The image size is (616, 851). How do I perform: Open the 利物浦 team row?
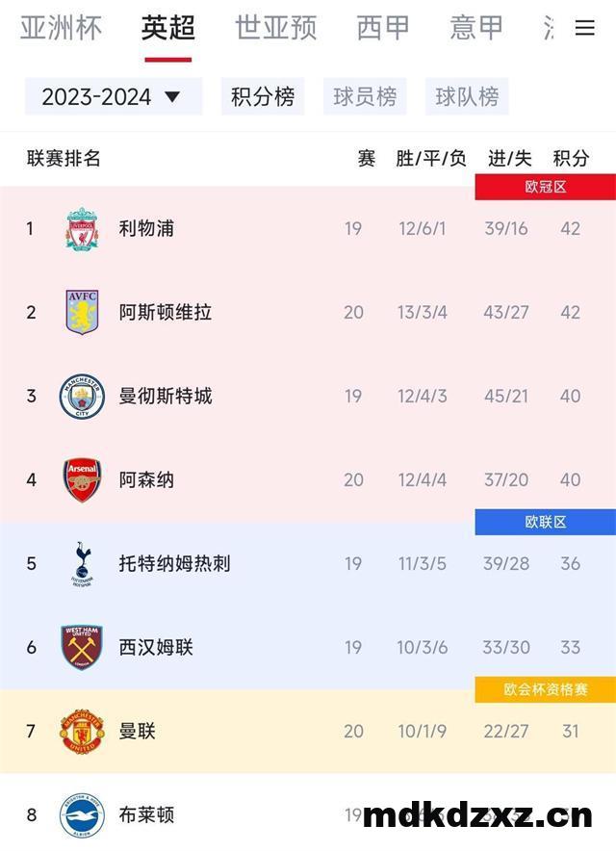308,228
